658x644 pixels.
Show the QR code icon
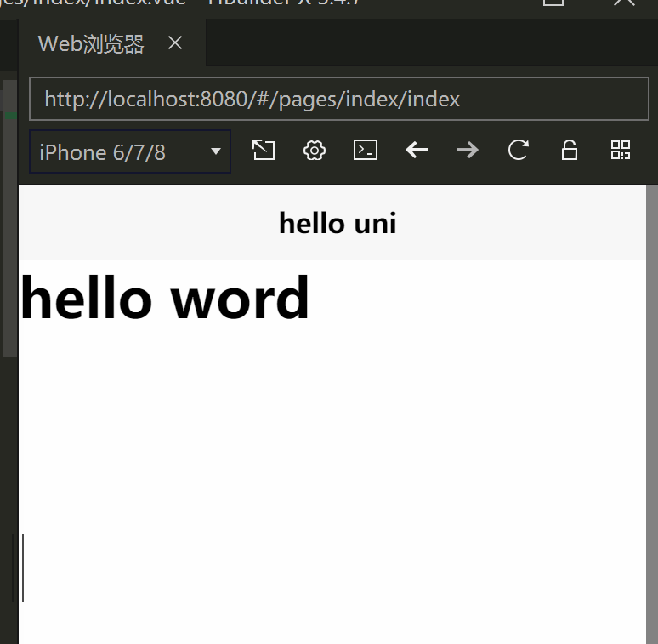click(621, 150)
